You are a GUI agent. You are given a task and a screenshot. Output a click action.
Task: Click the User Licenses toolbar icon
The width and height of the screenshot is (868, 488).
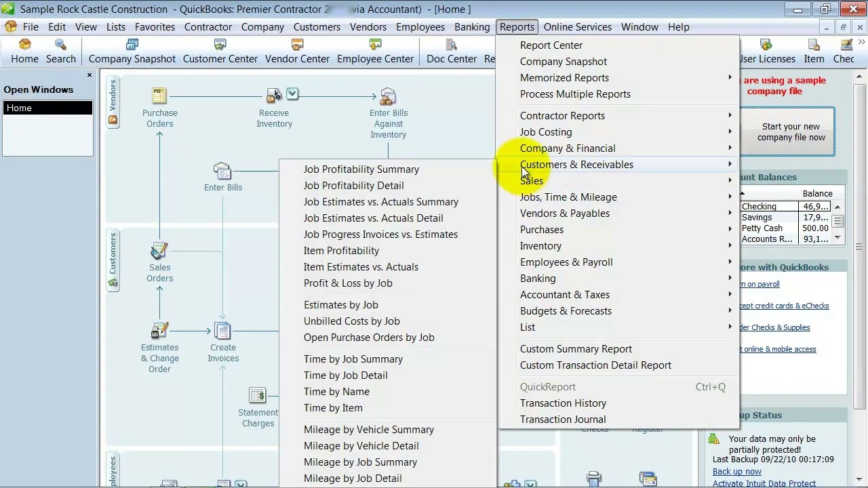766,52
